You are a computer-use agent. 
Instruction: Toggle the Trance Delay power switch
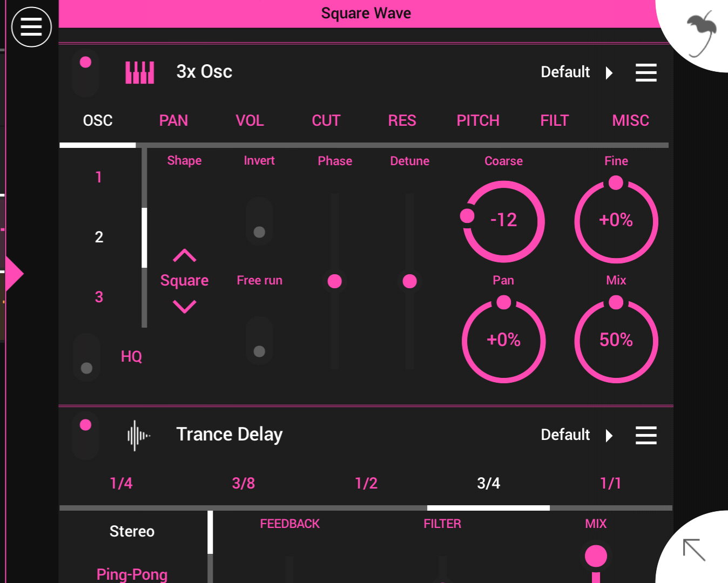[x=85, y=436]
